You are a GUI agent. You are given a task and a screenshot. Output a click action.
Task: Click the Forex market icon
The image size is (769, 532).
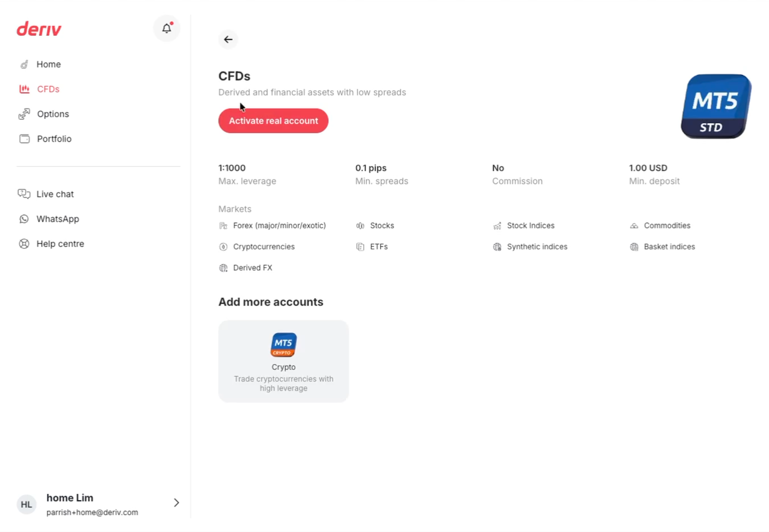click(223, 226)
